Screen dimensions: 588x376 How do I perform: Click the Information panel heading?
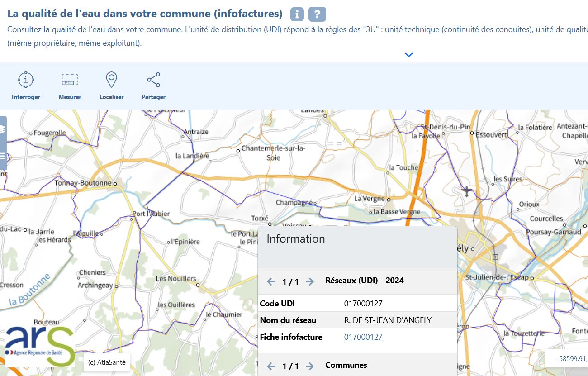point(296,239)
